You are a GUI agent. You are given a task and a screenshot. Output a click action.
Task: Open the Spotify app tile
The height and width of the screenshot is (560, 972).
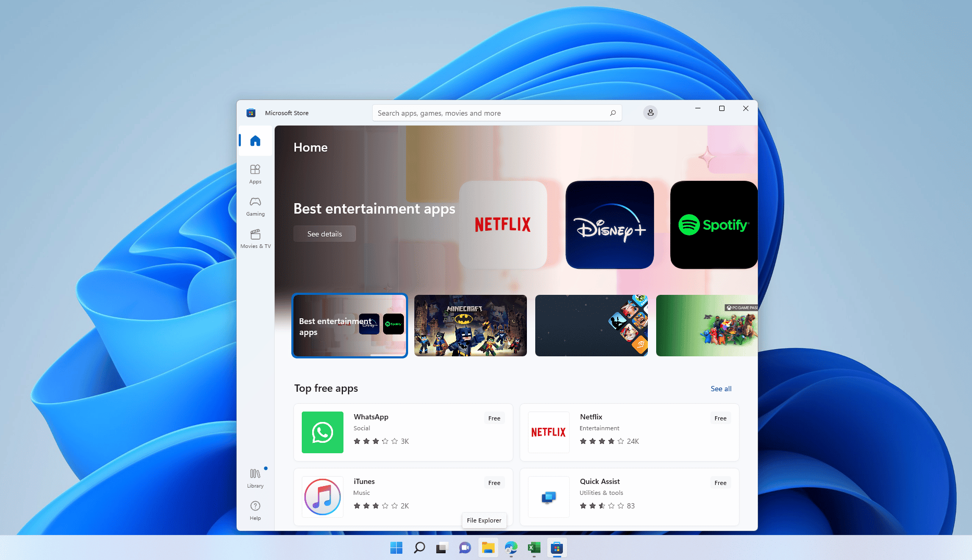[713, 225]
